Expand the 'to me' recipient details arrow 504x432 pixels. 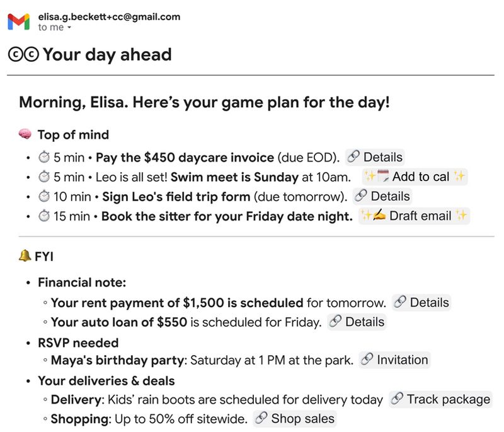(x=69, y=28)
